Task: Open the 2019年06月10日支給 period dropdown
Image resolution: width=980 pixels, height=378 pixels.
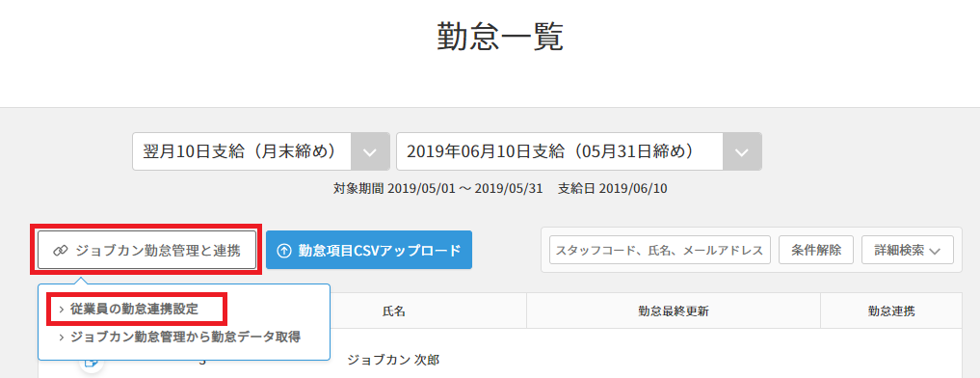Action: 579,151
